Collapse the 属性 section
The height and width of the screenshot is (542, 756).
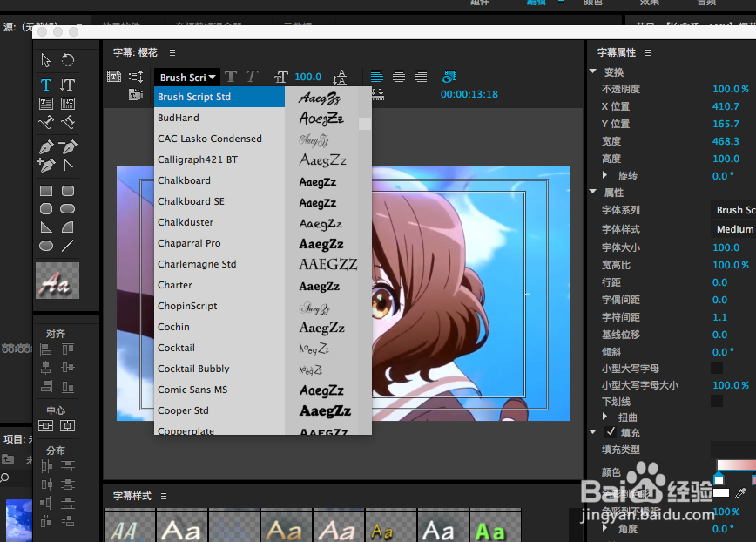tap(593, 192)
